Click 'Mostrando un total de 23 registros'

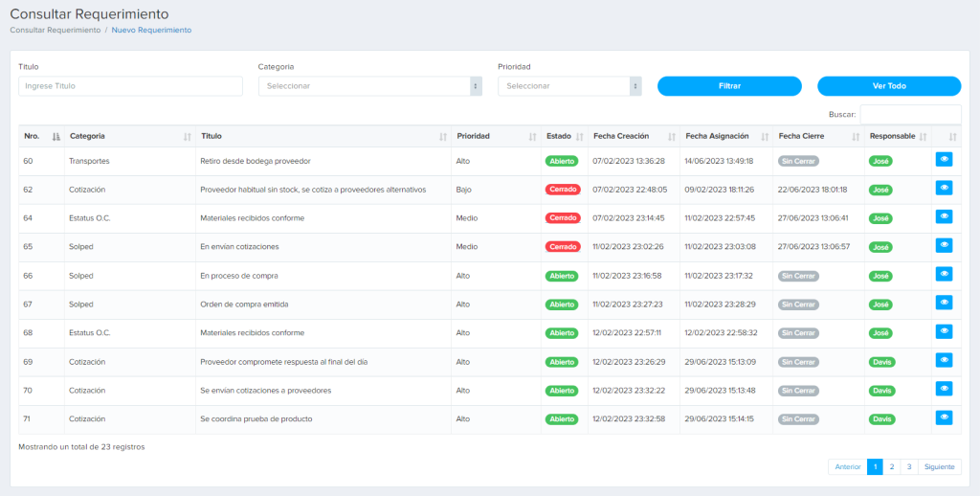coord(82,447)
